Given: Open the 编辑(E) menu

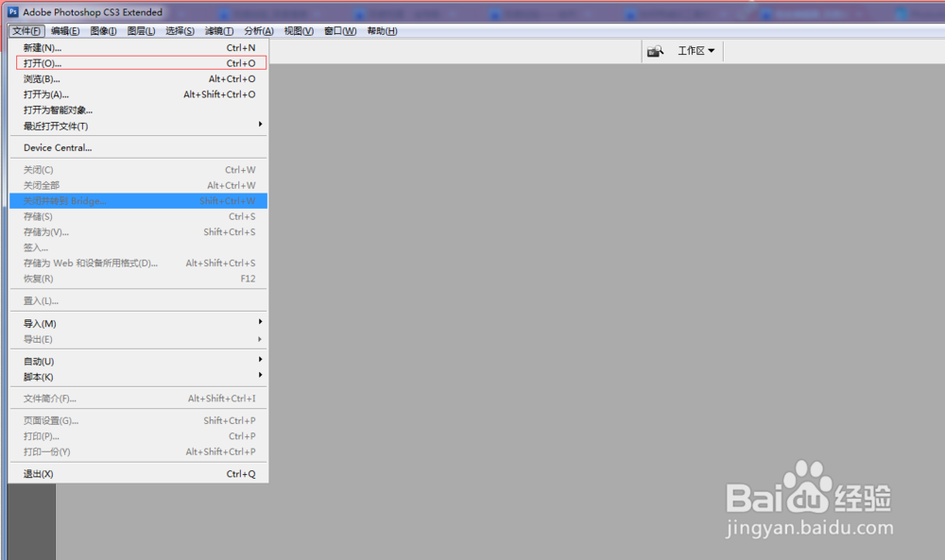Looking at the screenshot, I should tap(65, 31).
